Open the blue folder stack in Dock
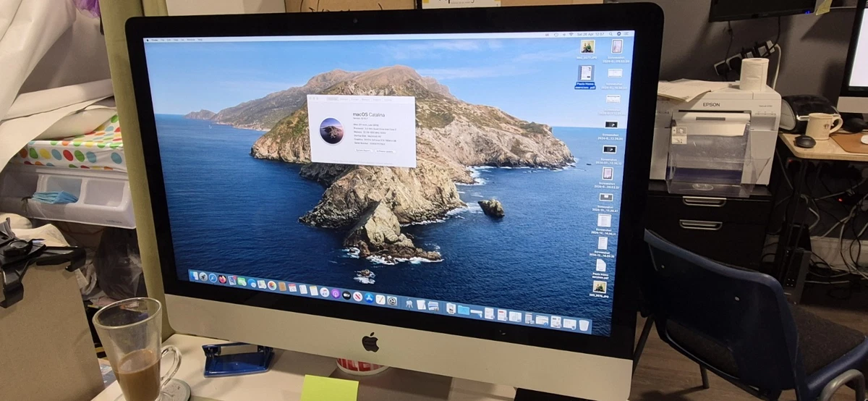The image size is (868, 401). click(x=464, y=311)
